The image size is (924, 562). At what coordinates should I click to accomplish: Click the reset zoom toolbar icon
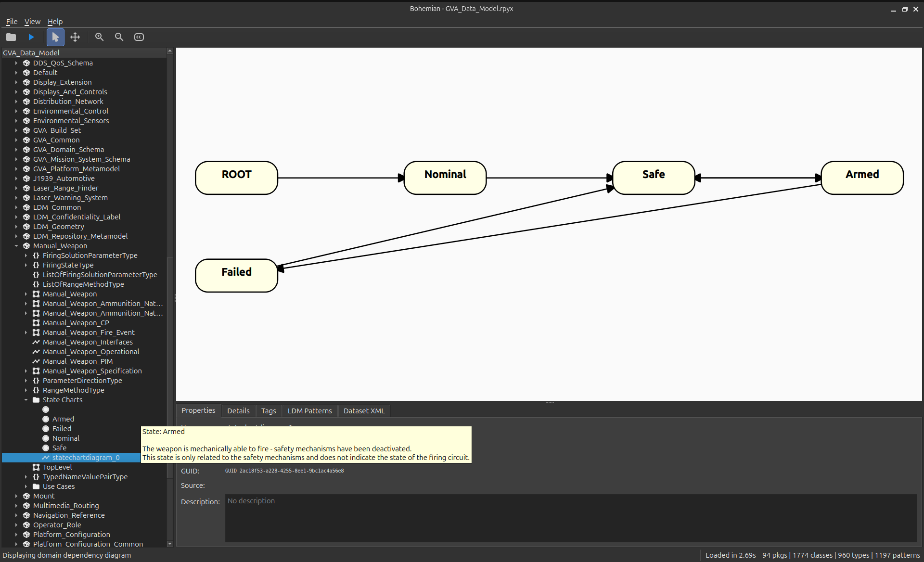(x=139, y=37)
